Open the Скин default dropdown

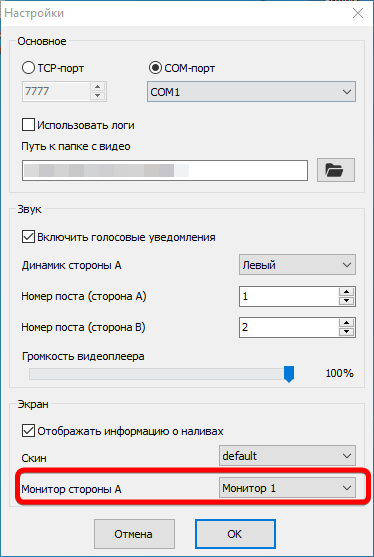coord(287,456)
